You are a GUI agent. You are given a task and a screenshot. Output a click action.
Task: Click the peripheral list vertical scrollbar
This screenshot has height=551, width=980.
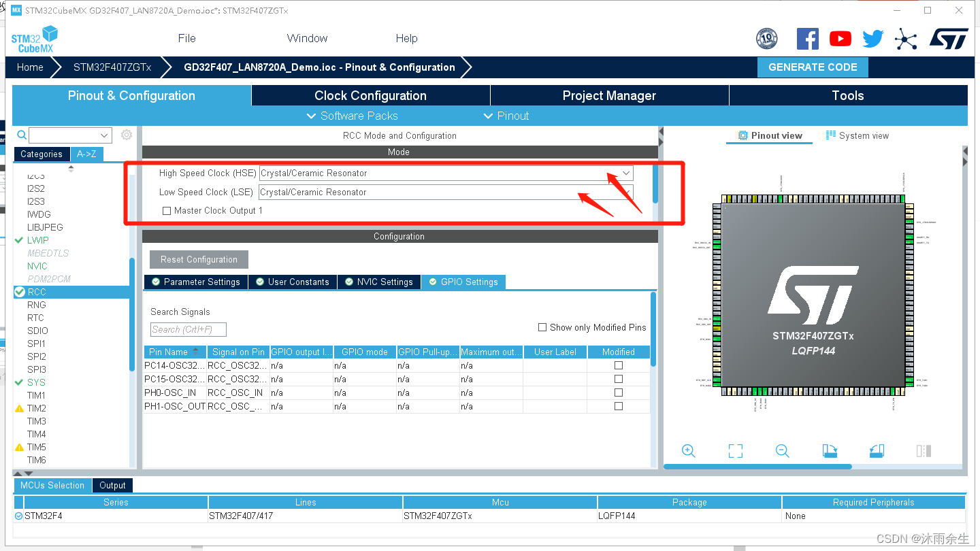click(132, 314)
